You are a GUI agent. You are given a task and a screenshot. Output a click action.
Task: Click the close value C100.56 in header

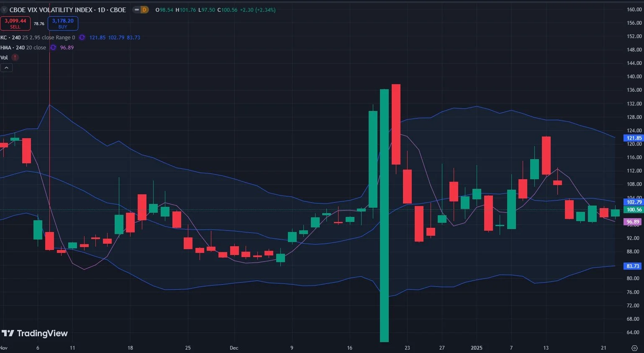(227, 10)
